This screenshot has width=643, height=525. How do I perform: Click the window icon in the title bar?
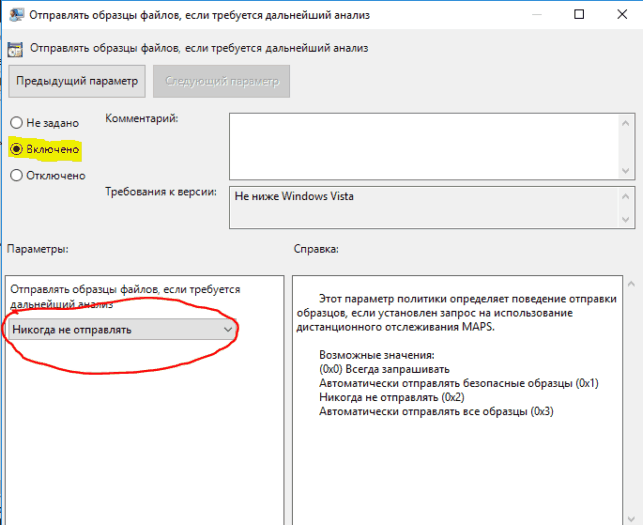tap(16, 15)
